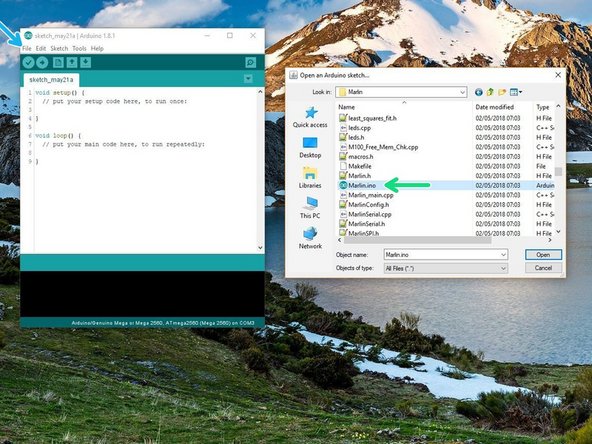
Task: Open the File menu in Arduino
Action: pyautogui.click(x=27, y=48)
